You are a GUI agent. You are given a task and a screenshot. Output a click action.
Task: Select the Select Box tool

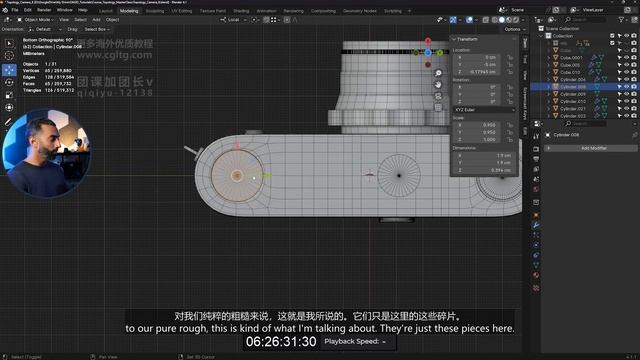pos(9,43)
